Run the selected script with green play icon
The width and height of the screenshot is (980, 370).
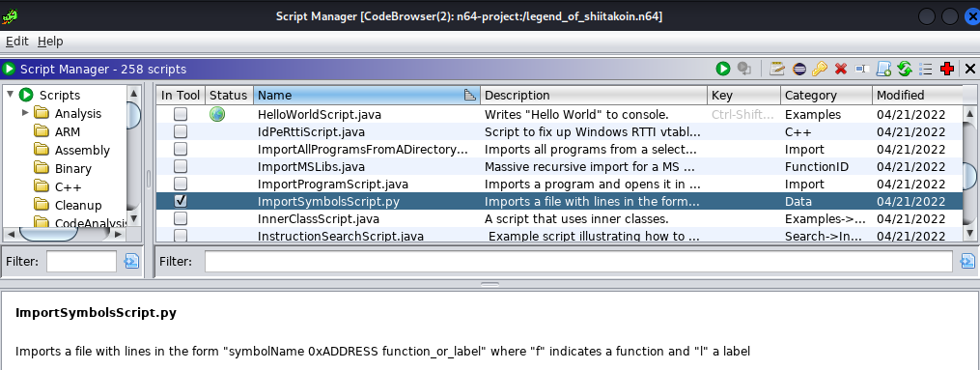pos(723,69)
